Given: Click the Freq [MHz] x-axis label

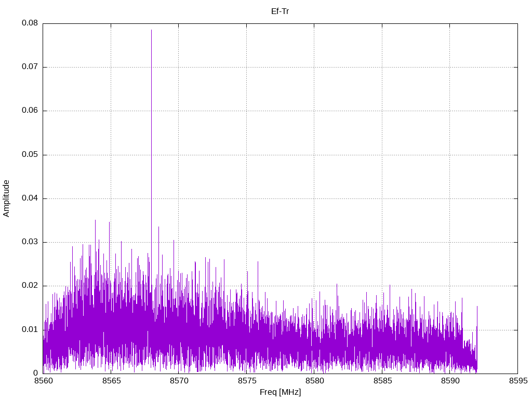Looking at the screenshot, I should point(280,392).
